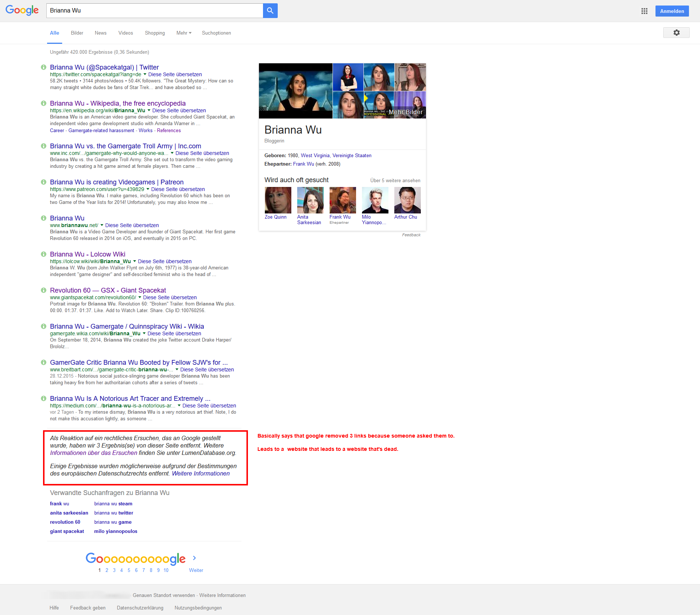The height and width of the screenshot is (615, 700).
Task: Open Informationen über das Ersuchen link
Action: (93, 453)
